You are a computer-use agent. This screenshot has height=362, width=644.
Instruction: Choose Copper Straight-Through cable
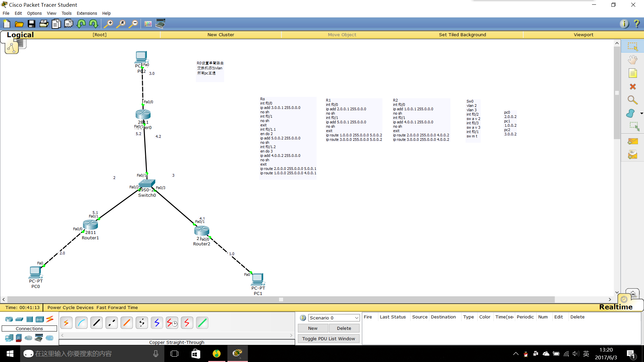pyautogui.click(x=97, y=323)
